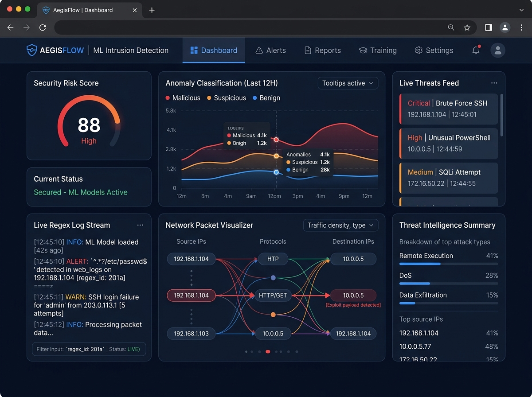Open the Tooltips active dropdown
The width and height of the screenshot is (532, 397).
348,83
